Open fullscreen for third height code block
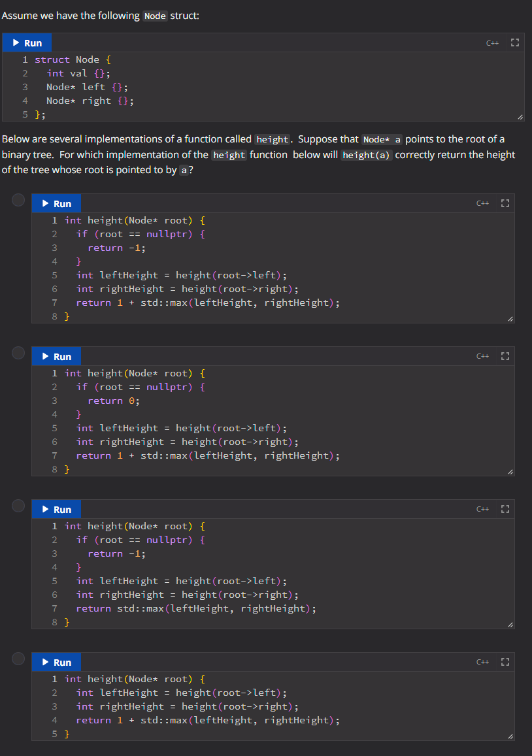The height and width of the screenshot is (756, 532). click(505, 509)
